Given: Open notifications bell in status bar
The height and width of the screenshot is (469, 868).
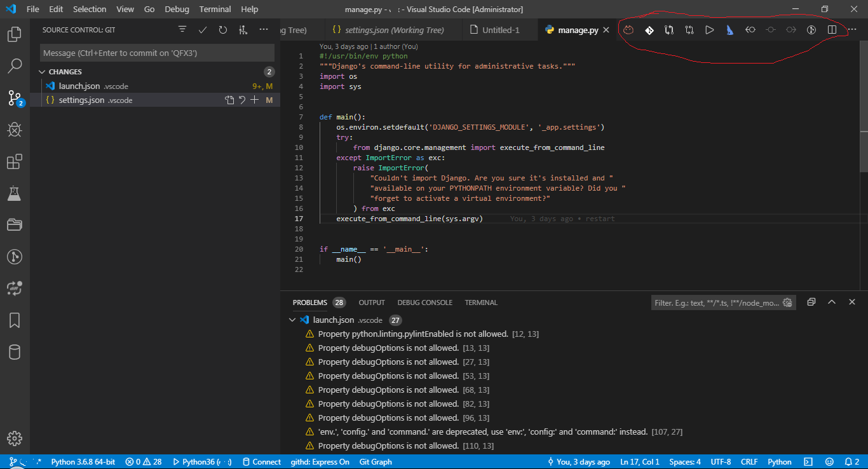Looking at the screenshot, I should tap(851, 462).
